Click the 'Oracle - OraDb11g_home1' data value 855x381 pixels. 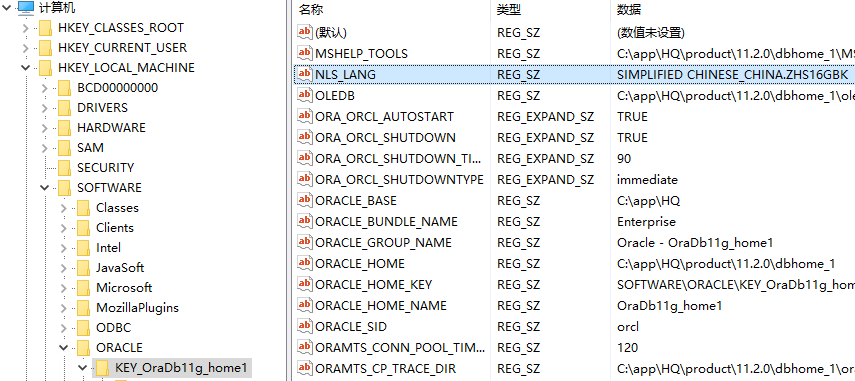click(x=695, y=243)
